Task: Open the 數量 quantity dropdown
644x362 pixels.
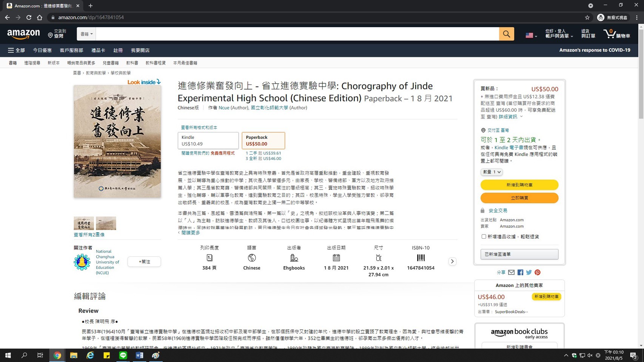Action: point(491,172)
